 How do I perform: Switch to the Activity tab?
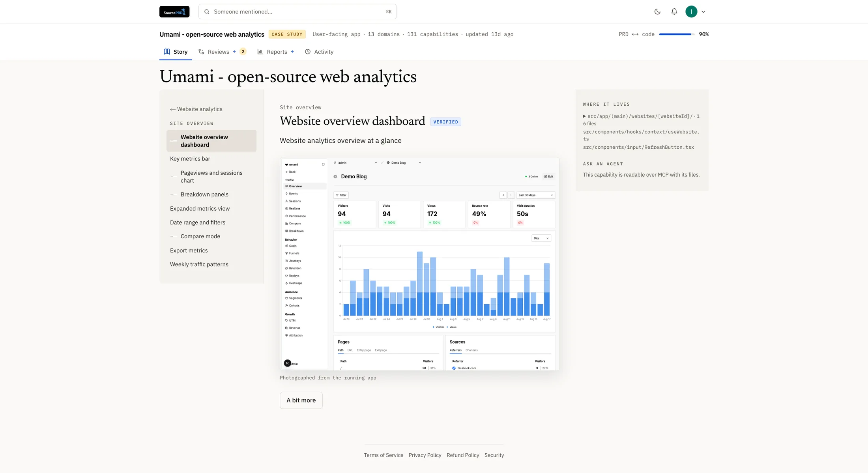click(x=319, y=52)
